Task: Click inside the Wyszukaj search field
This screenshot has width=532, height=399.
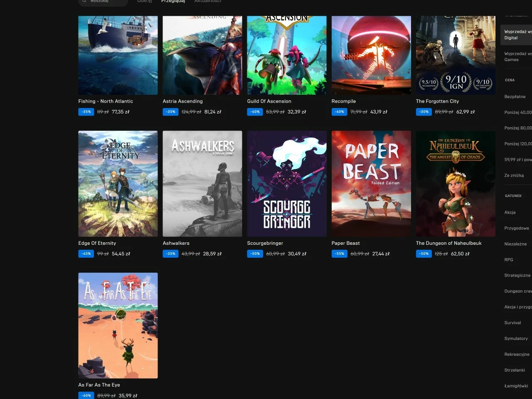Action: (x=103, y=2)
